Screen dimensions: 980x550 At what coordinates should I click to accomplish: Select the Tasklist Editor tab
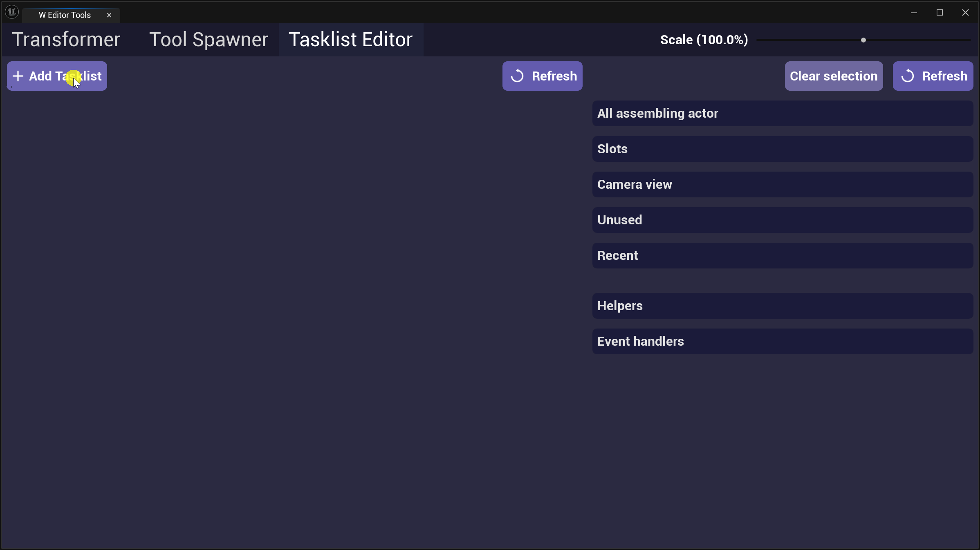coord(350,40)
